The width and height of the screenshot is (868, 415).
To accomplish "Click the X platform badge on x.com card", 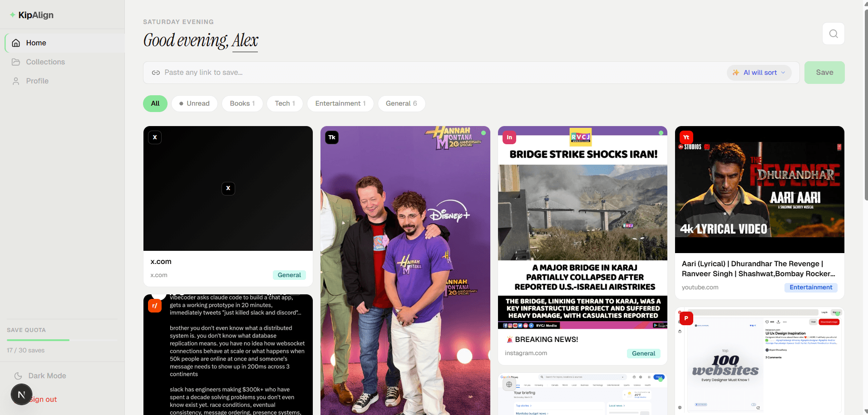I will [x=155, y=137].
